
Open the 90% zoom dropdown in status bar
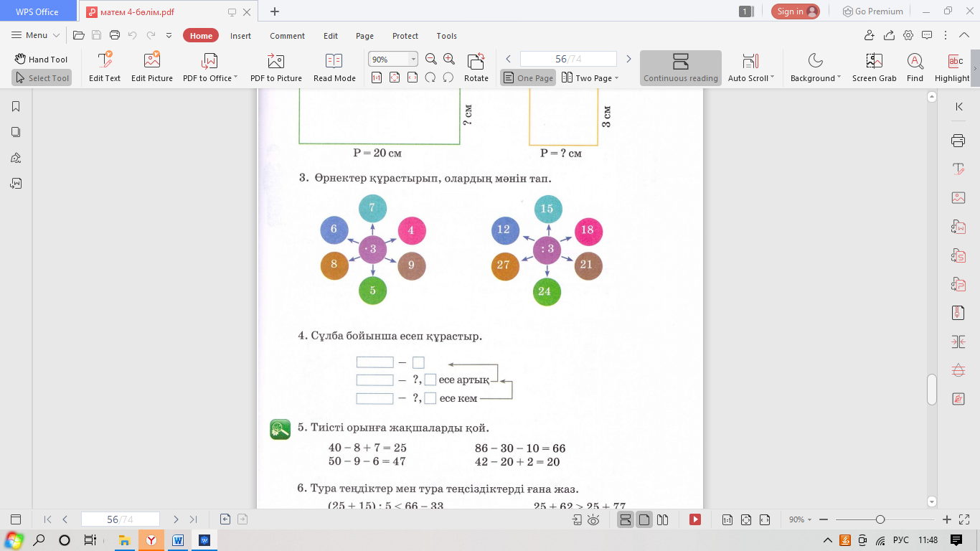(802, 519)
